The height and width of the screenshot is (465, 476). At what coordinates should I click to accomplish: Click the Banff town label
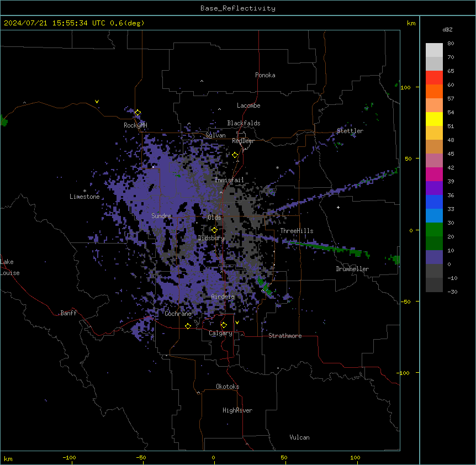tap(68, 313)
